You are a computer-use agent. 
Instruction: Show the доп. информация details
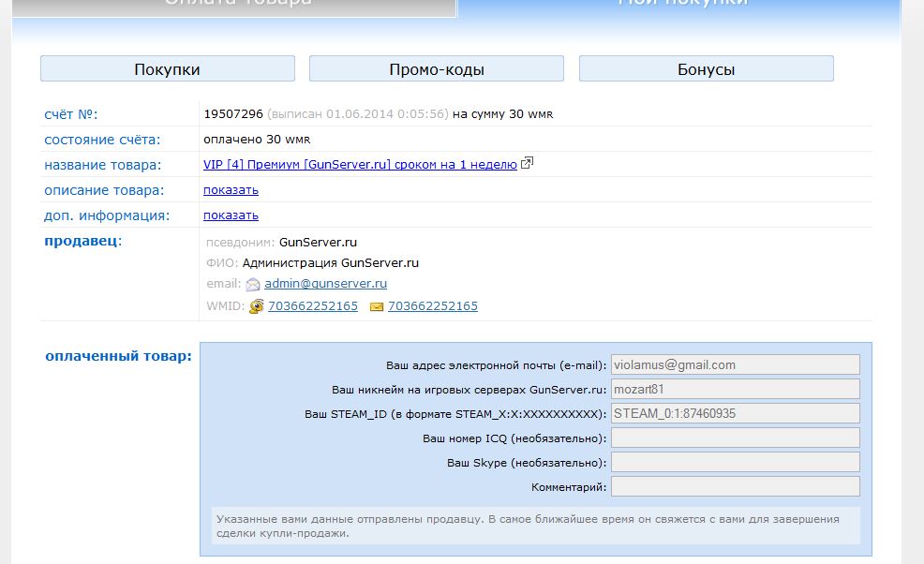[x=231, y=215]
